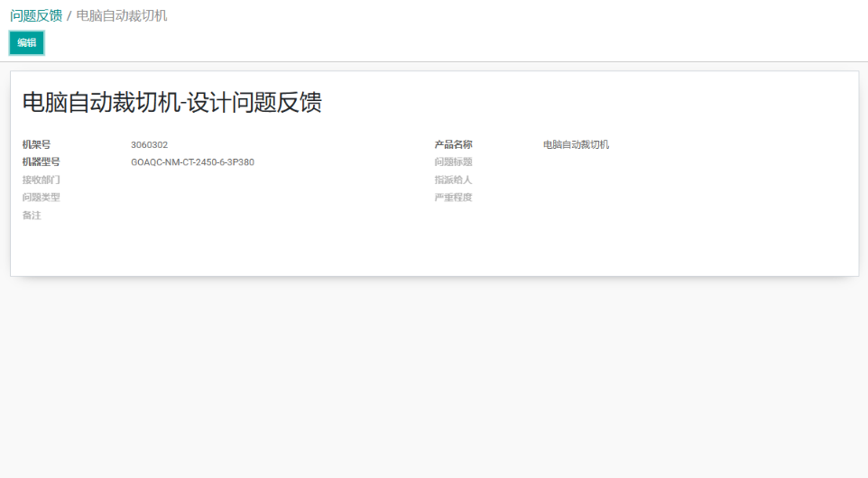The height and width of the screenshot is (478, 868).
Task: Click the empty value beside 接收部门
Action: [226, 179]
